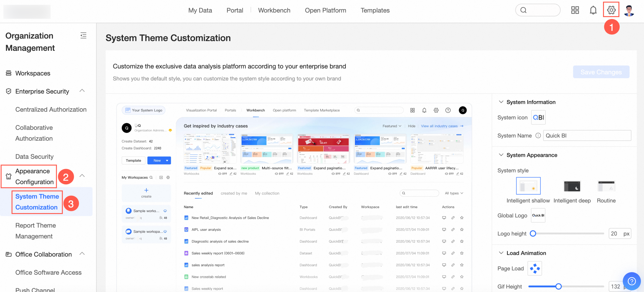Image resolution: width=644 pixels, height=292 pixels.
Task: Collapse the Enterprise Security menu group
Action: coord(82,91)
